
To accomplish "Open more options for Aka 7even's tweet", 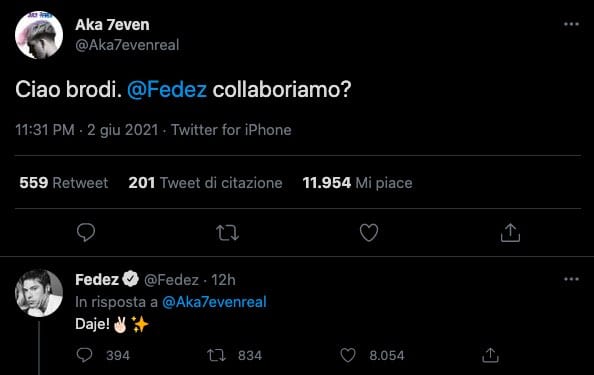I will coord(571,24).
